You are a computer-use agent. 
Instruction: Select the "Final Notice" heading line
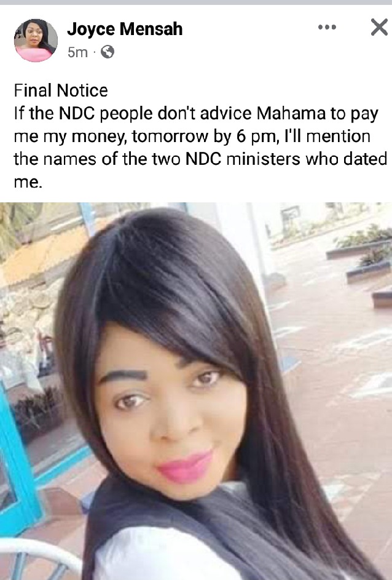click(x=61, y=90)
